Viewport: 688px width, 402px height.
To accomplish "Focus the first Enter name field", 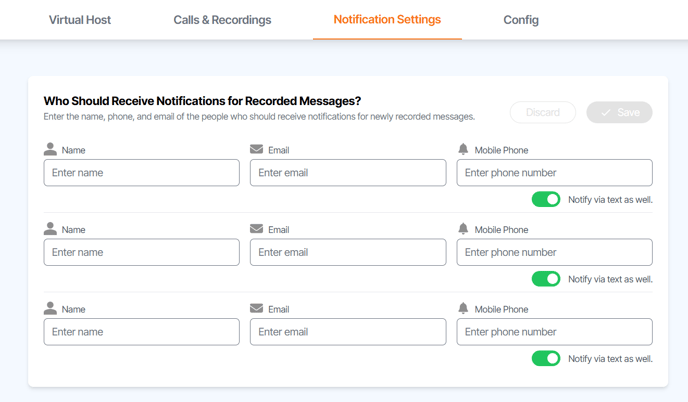I will point(142,172).
